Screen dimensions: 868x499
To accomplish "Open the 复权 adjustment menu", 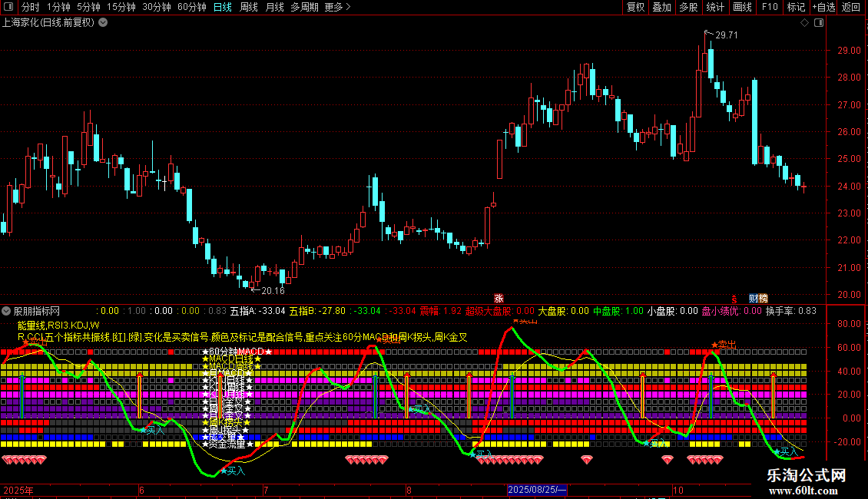I will (x=635, y=7).
